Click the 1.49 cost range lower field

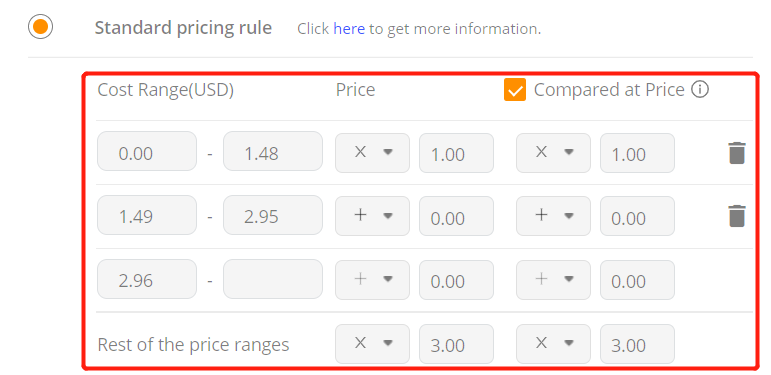click(x=147, y=215)
